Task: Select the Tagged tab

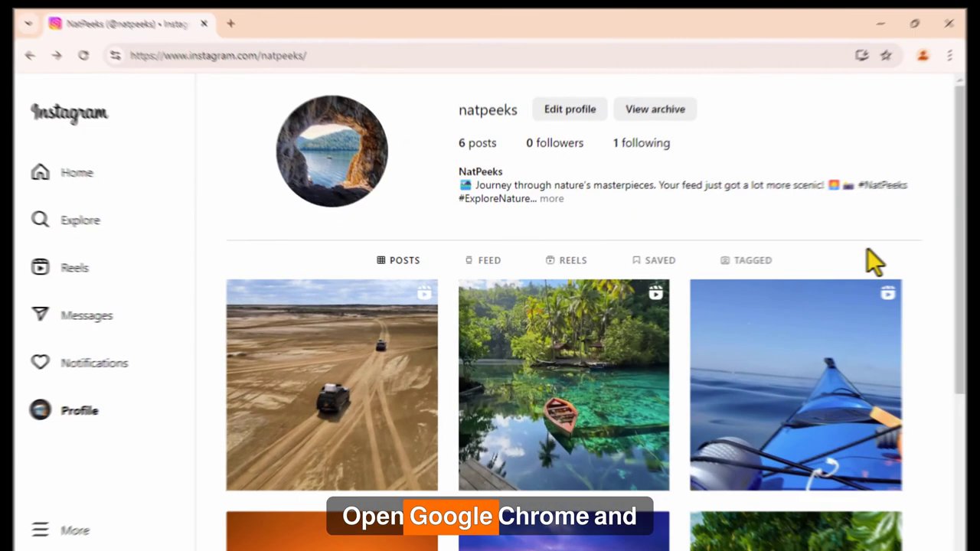Action: coord(746,260)
